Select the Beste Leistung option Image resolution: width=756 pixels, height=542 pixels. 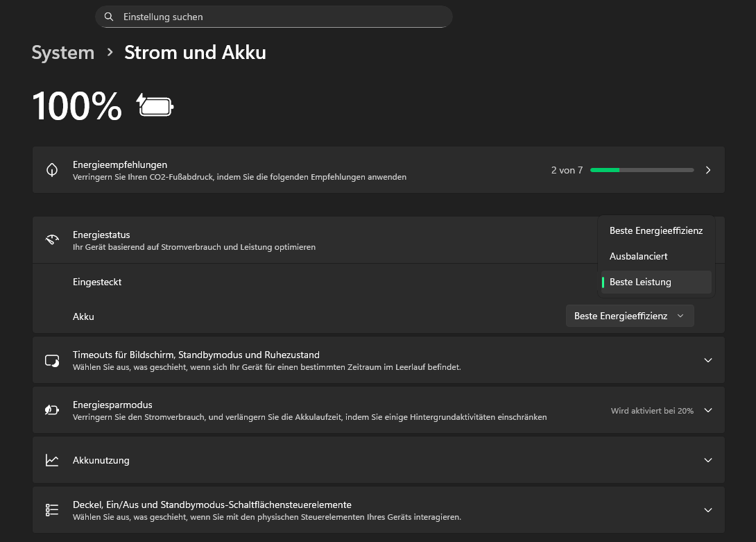640,282
